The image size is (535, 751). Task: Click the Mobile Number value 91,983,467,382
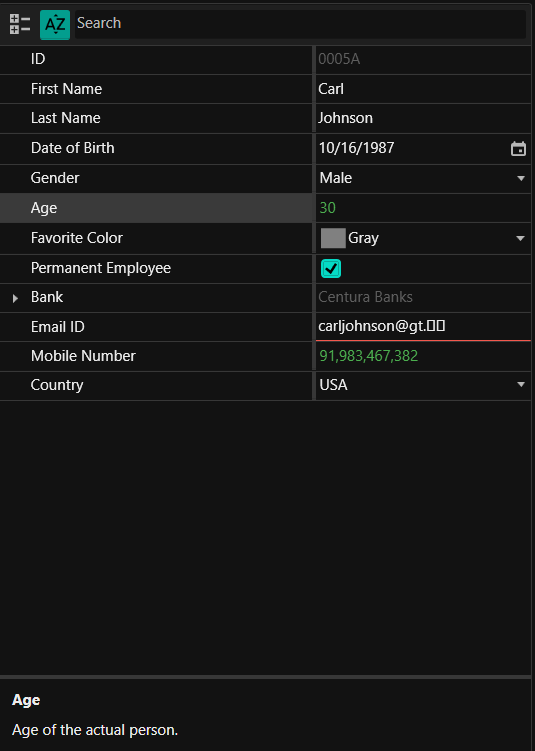click(x=369, y=356)
